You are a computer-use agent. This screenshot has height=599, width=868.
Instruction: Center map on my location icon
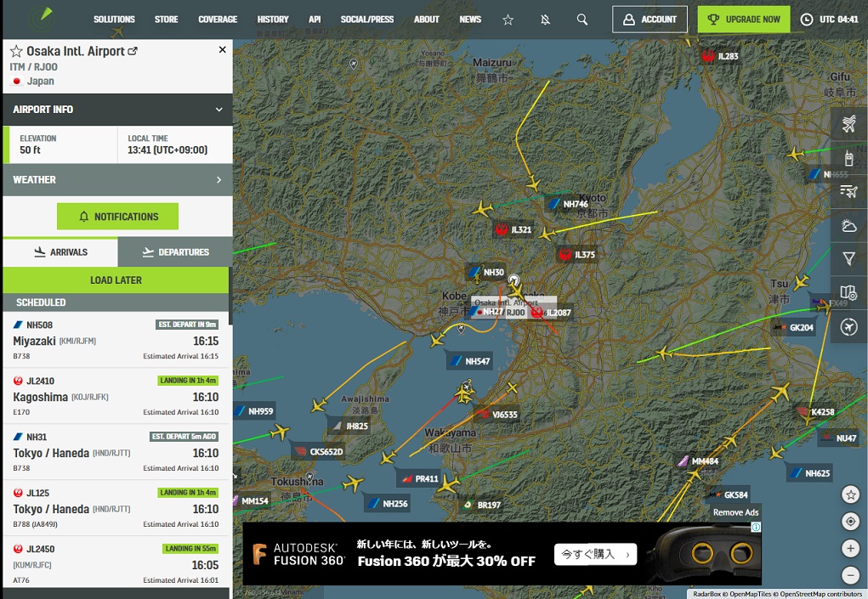(850, 522)
